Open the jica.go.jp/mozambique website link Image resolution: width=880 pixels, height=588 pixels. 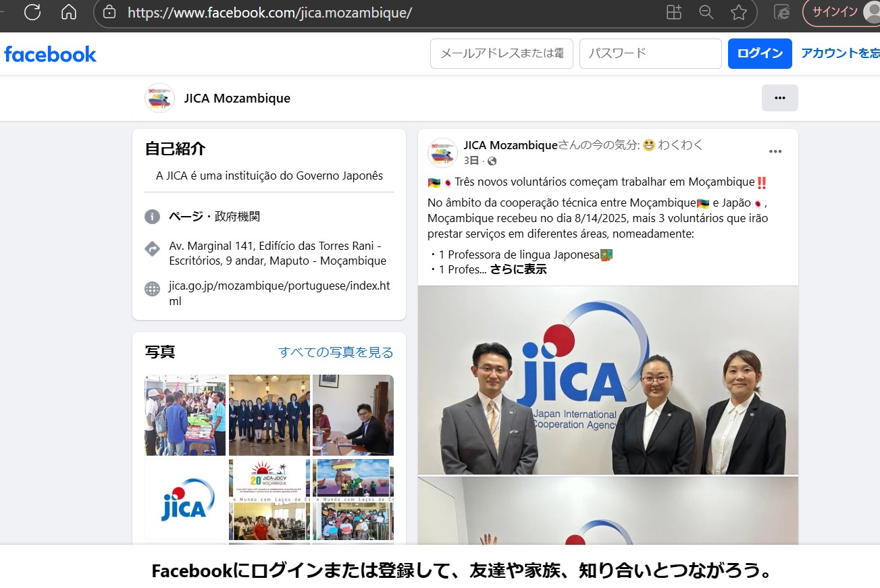[x=280, y=294]
